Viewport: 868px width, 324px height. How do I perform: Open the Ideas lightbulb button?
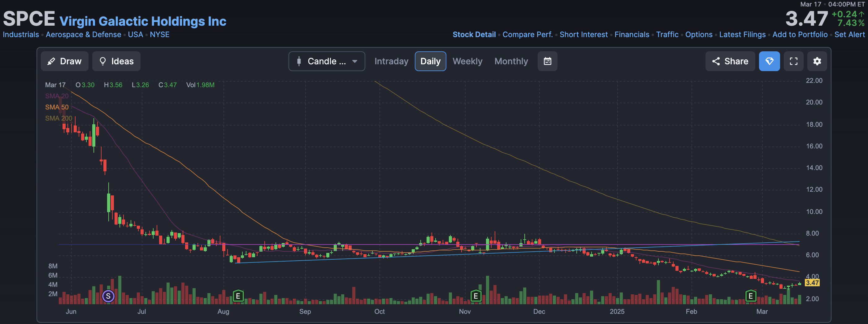point(116,61)
